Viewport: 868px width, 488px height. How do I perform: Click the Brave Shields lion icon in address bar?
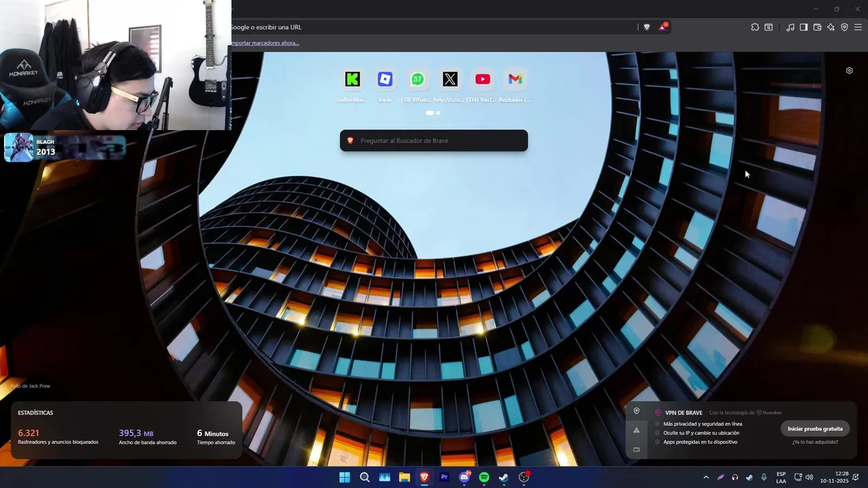click(646, 27)
